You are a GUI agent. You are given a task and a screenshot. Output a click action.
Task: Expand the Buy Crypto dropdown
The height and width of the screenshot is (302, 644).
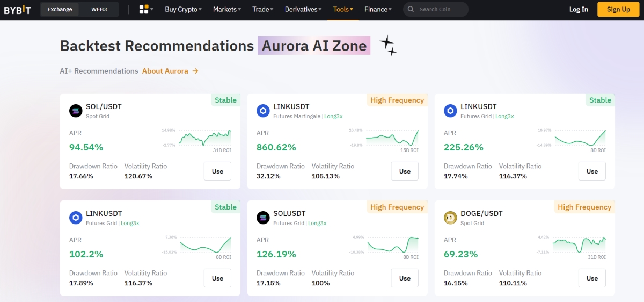pyautogui.click(x=183, y=9)
